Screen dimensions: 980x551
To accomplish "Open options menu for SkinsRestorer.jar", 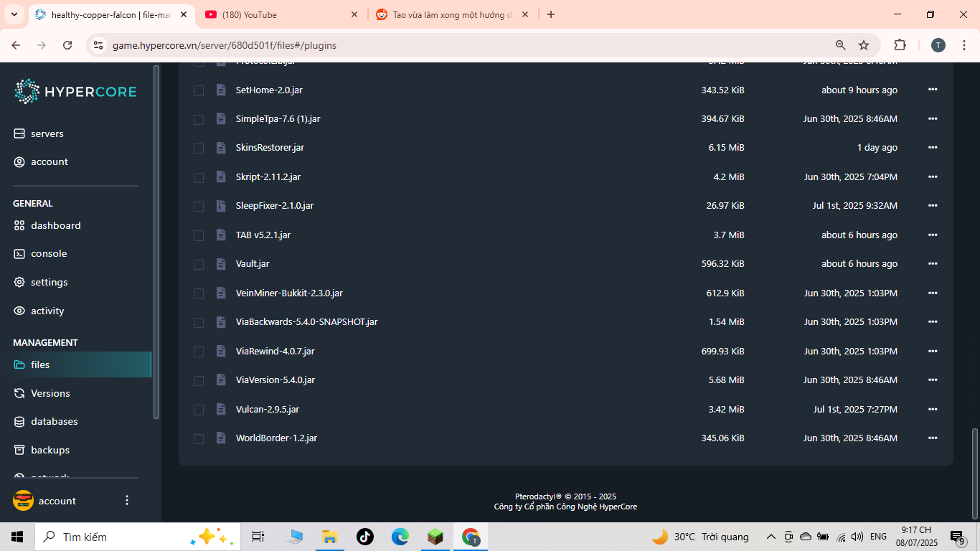I will 933,147.
